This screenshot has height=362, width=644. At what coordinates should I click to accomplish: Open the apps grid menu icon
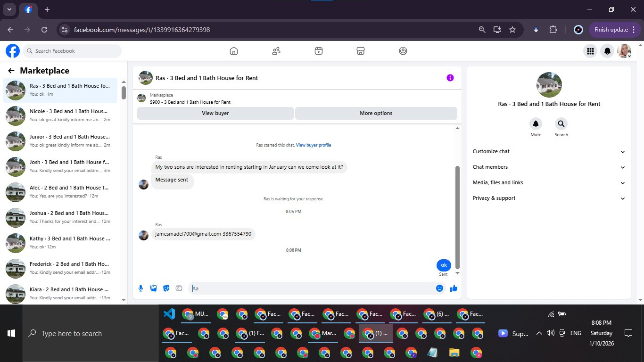[x=590, y=51]
